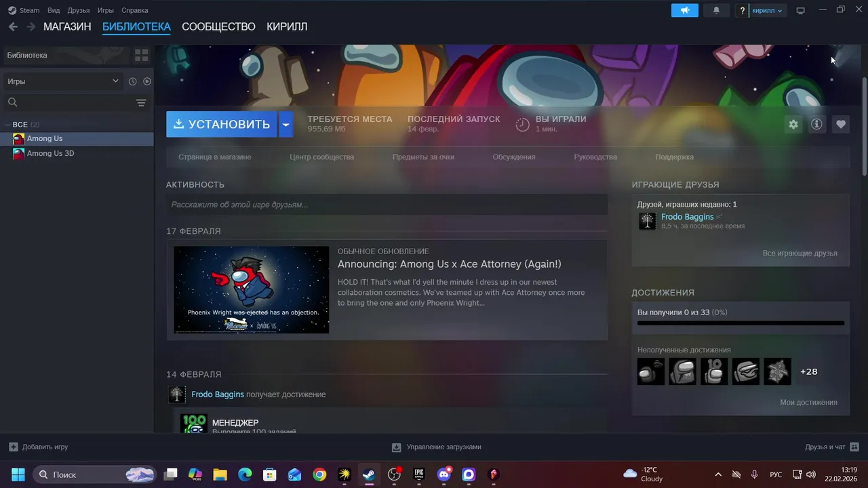The image size is (868, 488).
Task: Go back with navigation arrow
Action: tap(13, 26)
